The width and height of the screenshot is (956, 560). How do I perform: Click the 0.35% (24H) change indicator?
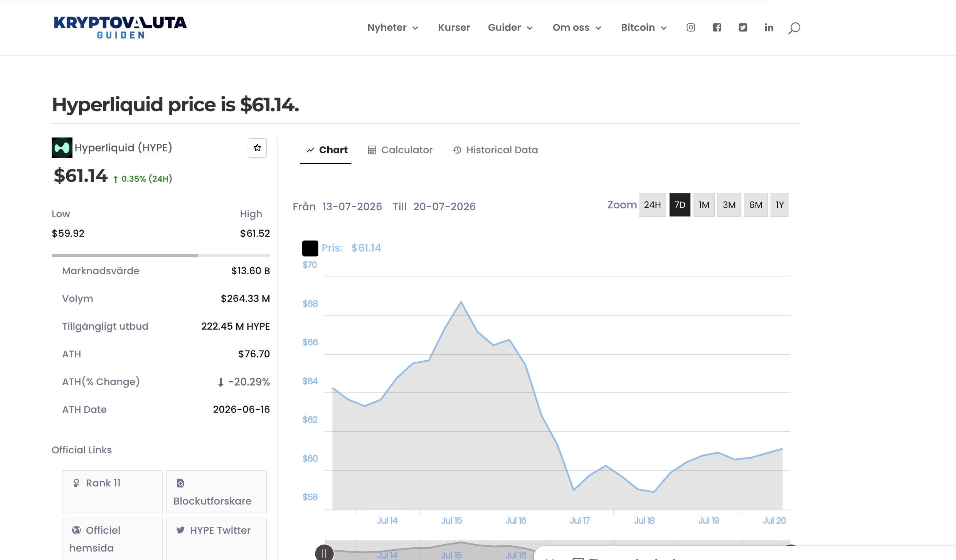coord(143,179)
